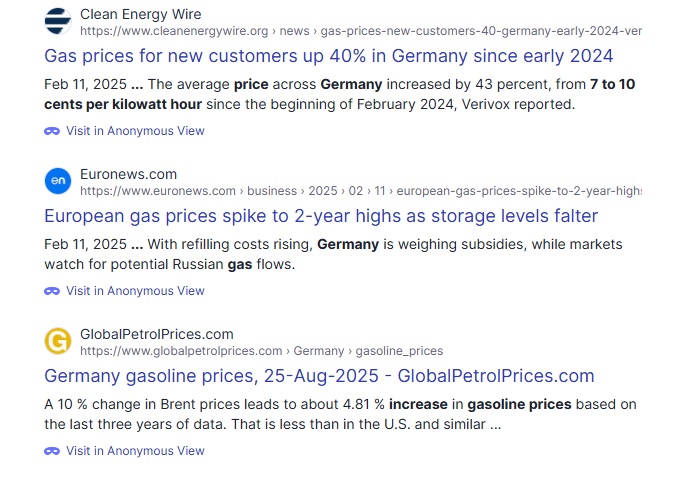The width and height of the screenshot is (683, 477).
Task: Click the 'Clean Energy Wire' site name
Action: 140,15
